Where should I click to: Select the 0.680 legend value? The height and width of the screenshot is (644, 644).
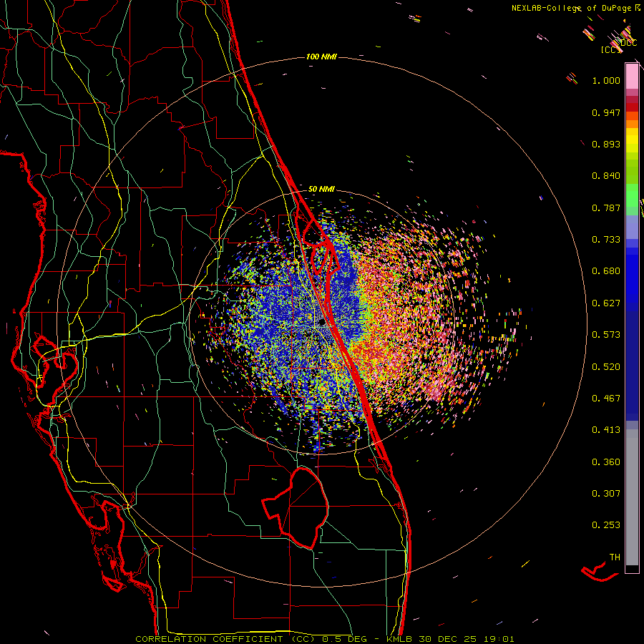[606, 271]
